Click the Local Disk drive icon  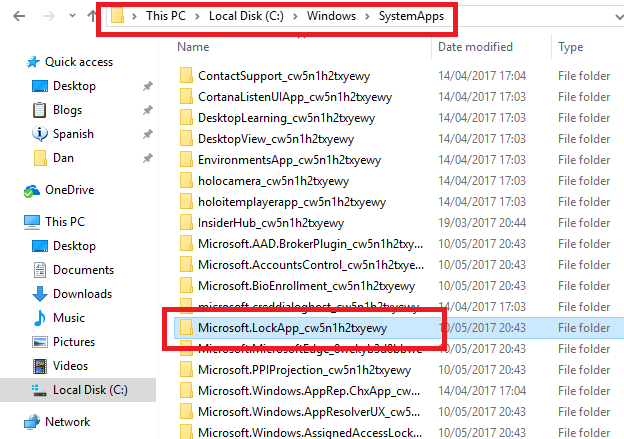(x=39, y=390)
